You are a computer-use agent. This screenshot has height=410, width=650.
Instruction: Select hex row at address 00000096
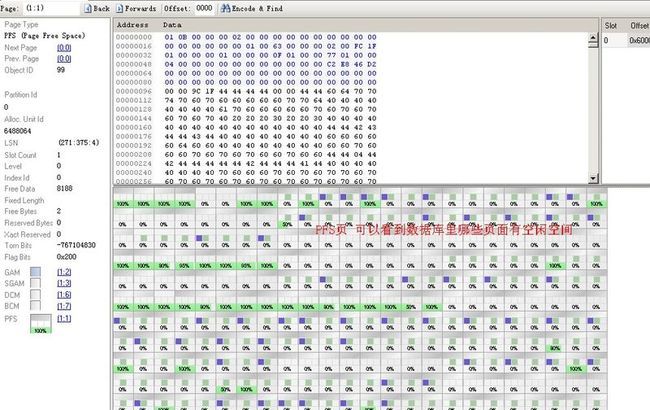[246, 91]
